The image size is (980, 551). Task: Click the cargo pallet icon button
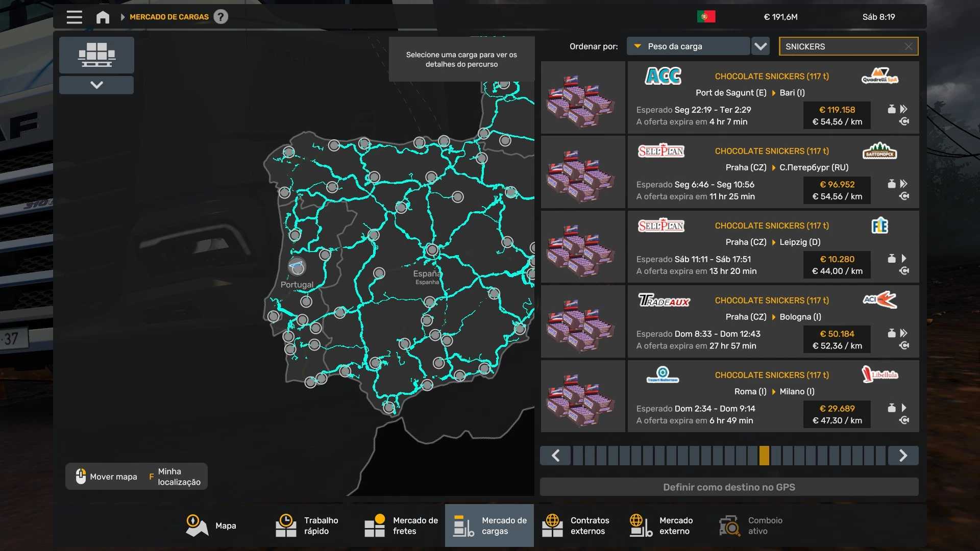96,55
